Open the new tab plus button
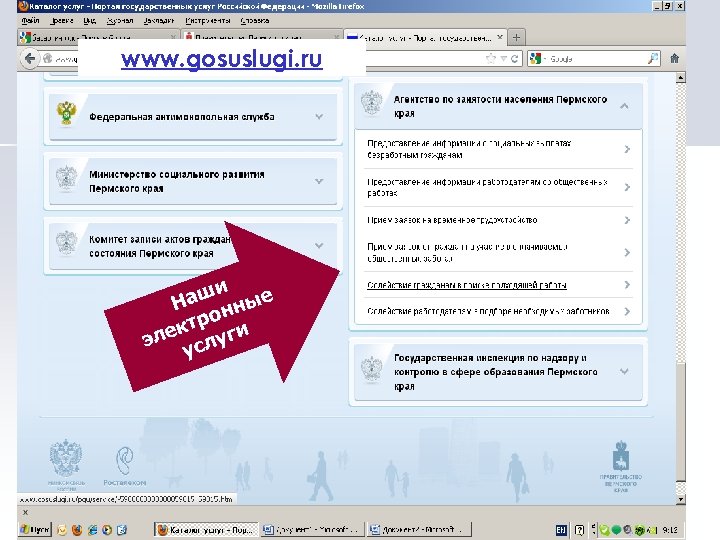The height and width of the screenshot is (540, 720). 516,38
